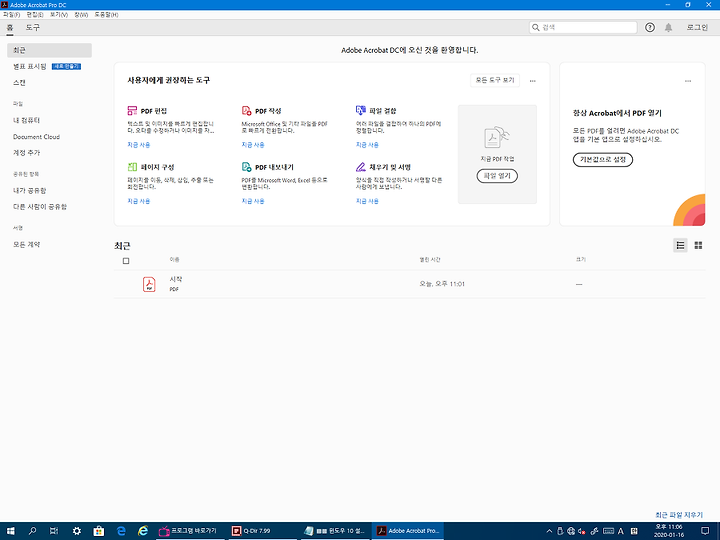720x540 pixels.
Task: Switch to list view icon
Action: (x=680, y=246)
